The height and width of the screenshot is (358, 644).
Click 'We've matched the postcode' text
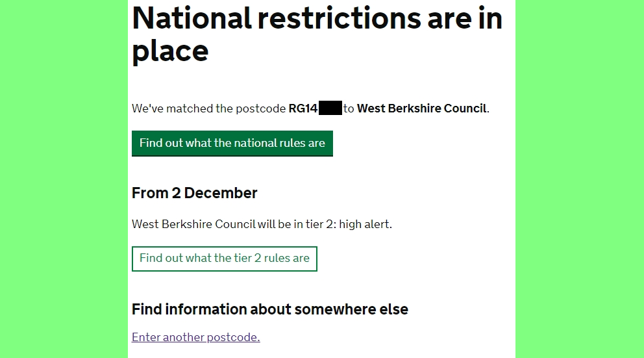208,109
